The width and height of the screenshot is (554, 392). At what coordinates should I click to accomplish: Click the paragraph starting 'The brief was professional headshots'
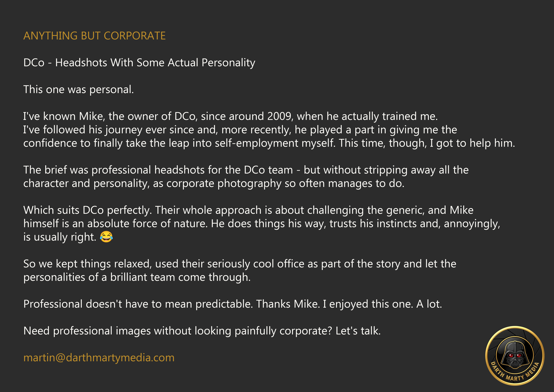pyautogui.click(x=246, y=177)
